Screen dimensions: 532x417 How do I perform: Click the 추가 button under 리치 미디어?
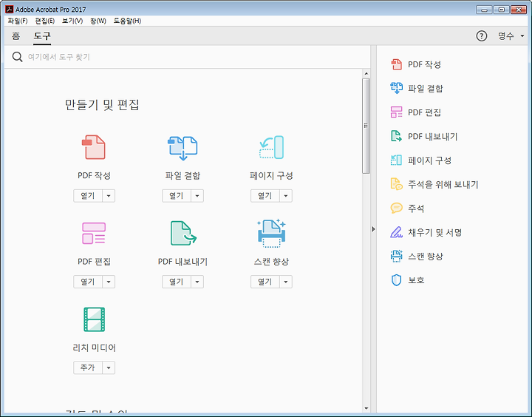88,367
